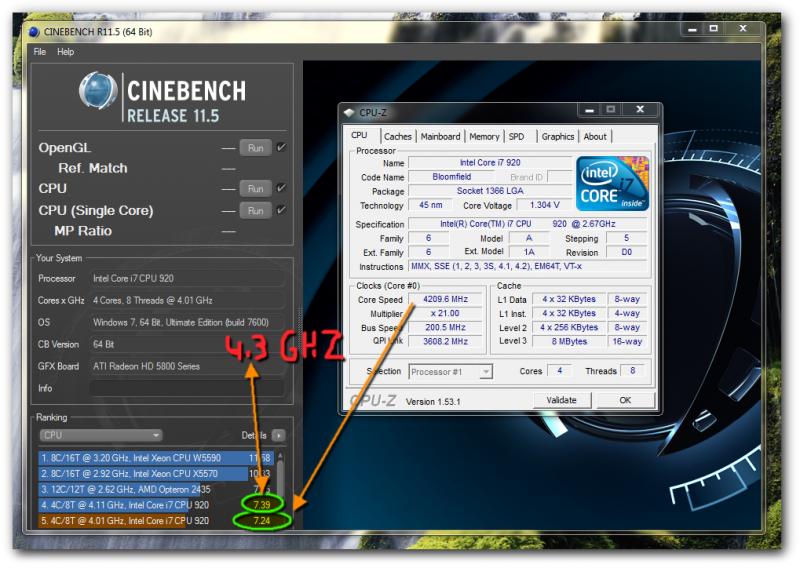Viewport: 800px width, 568px height.
Task: Select ranking entry AMD Opteron 2435
Action: click(x=156, y=489)
